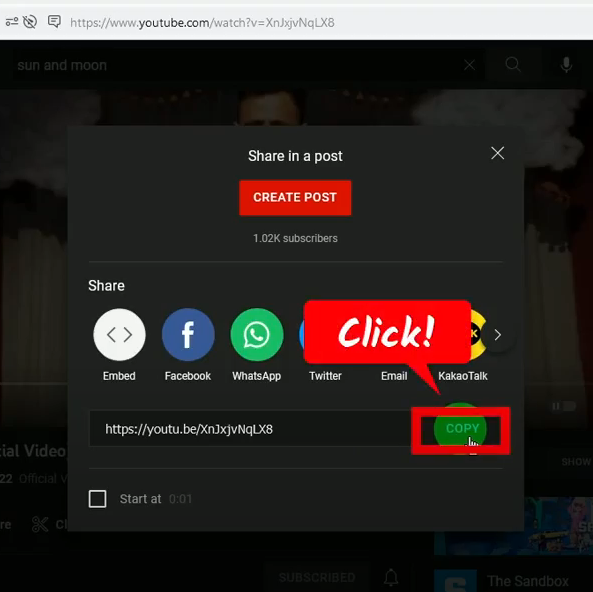Click the CREATE POST button
The image size is (593, 592).
(295, 197)
